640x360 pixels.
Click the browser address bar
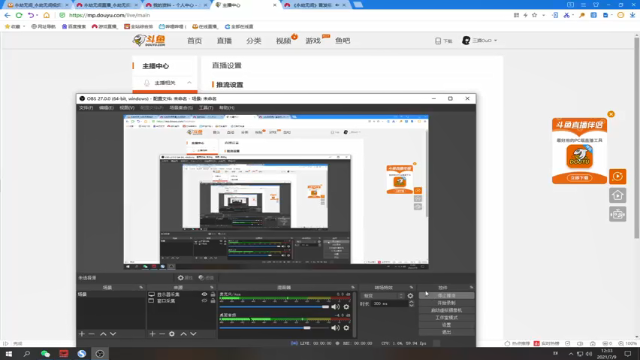[286, 15]
